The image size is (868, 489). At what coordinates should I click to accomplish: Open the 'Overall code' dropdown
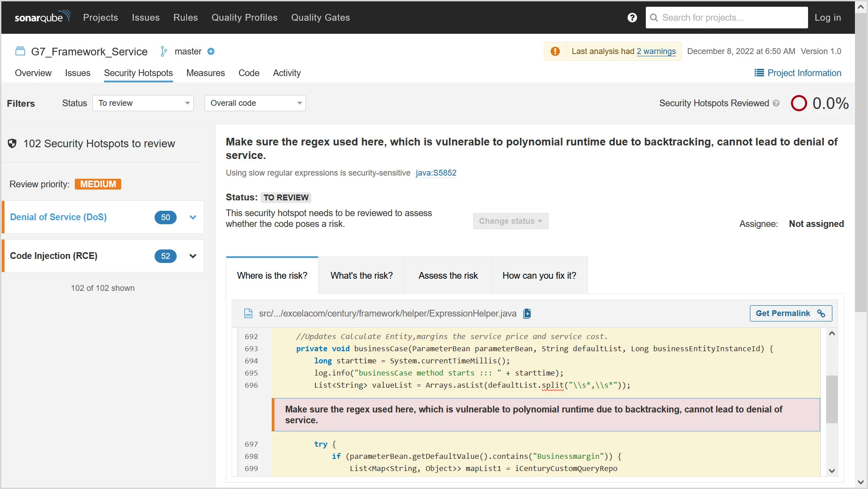tap(255, 103)
